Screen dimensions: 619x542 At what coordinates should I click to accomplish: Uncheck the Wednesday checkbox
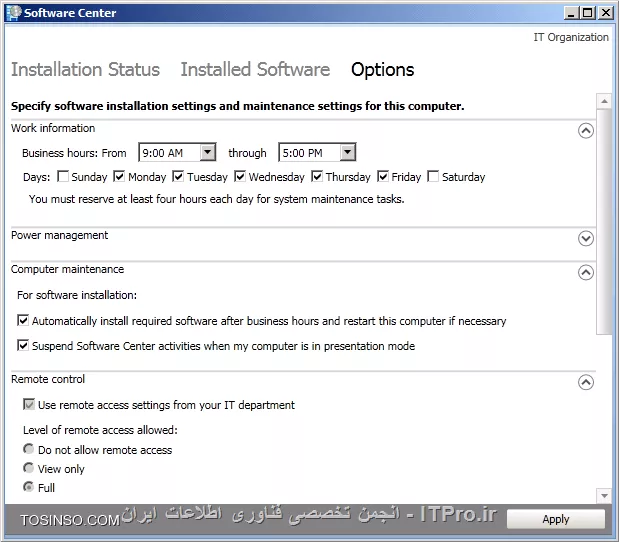click(240, 176)
